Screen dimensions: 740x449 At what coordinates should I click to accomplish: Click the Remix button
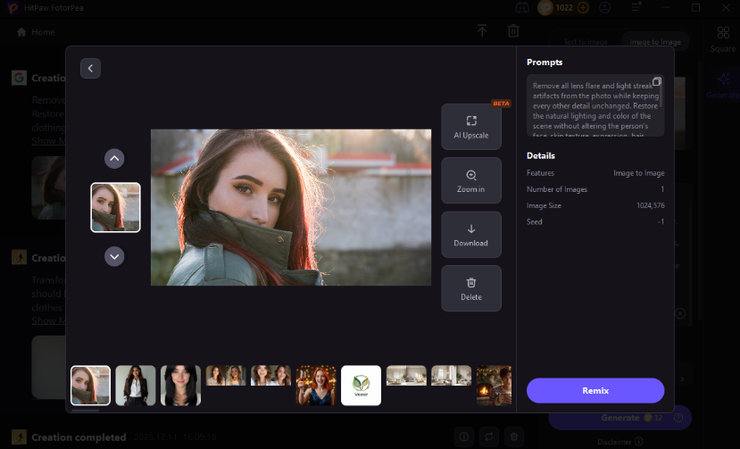click(595, 390)
